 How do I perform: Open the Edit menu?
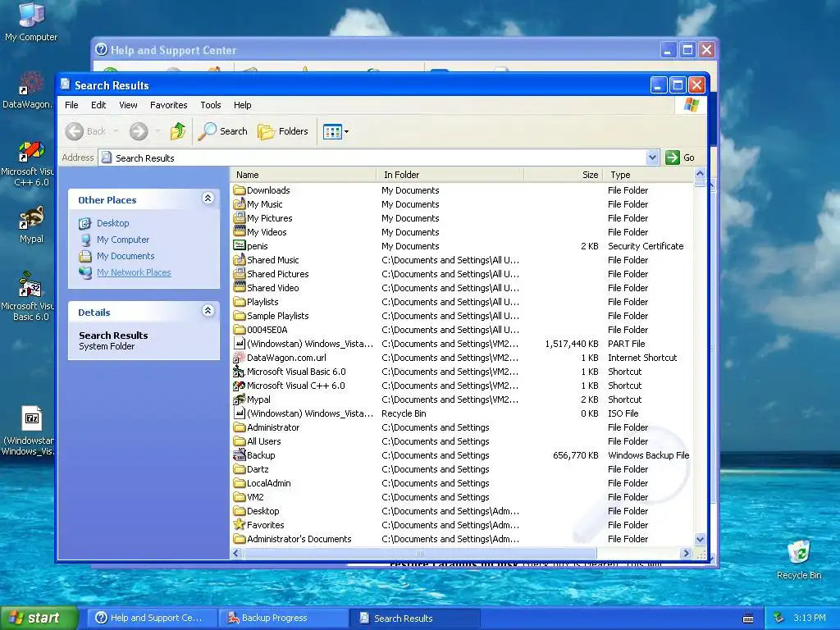click(98, 105)
